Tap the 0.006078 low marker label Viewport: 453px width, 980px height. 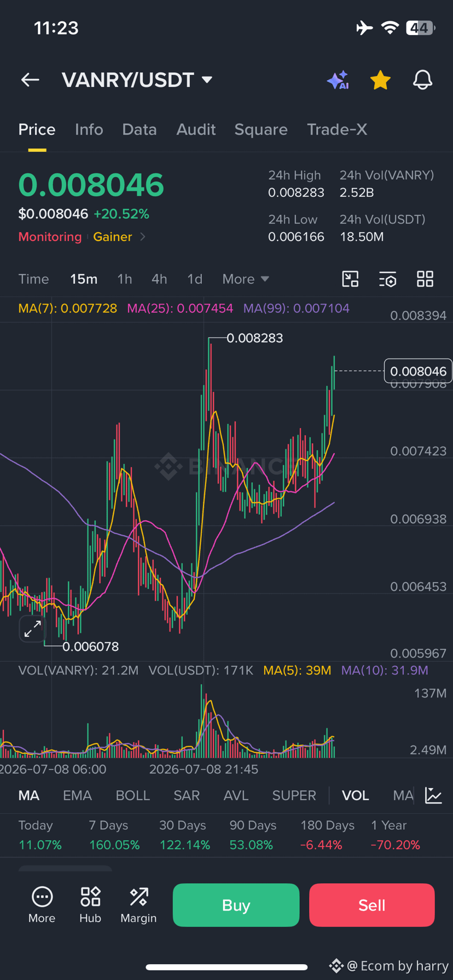pos(91,647)
